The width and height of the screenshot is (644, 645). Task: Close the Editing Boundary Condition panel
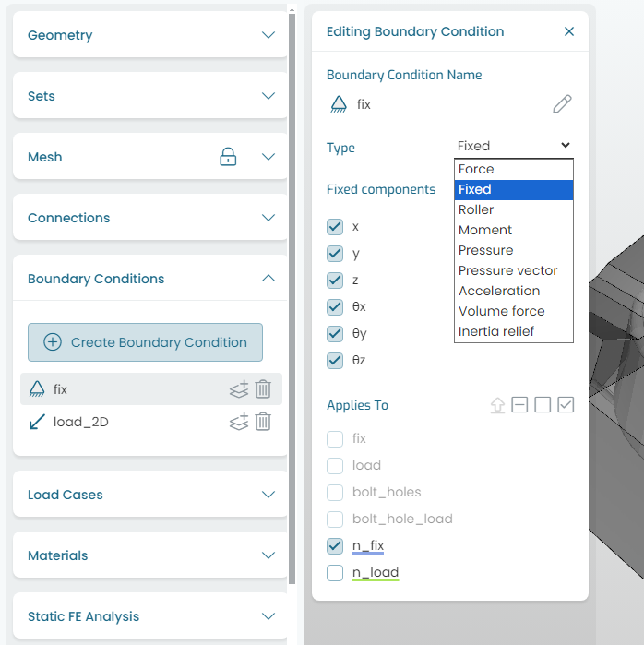[568, 31]
